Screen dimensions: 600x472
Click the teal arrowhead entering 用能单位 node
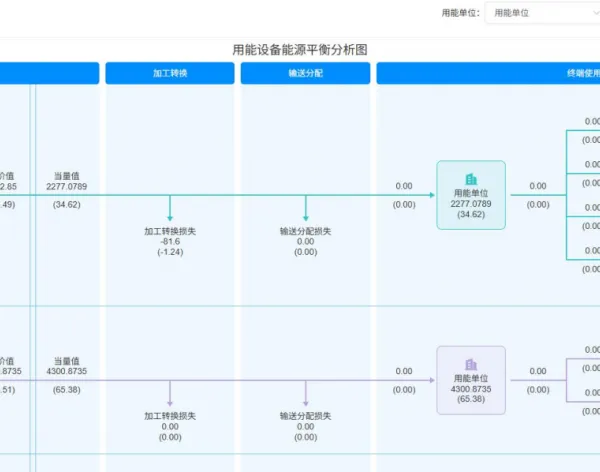click(x=432, y=195)
